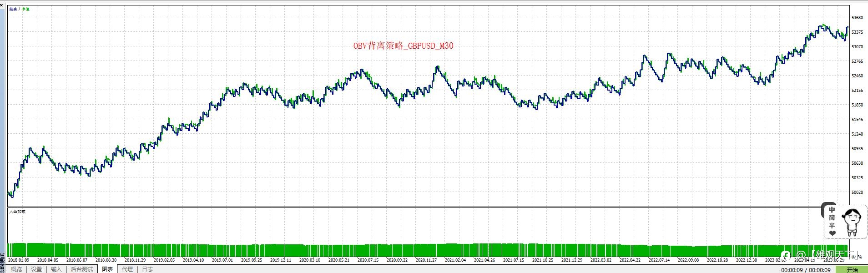Viewport: 868px width, 273px height.
Task: Open the 代理 tab
Action: [x=127, y=269]
